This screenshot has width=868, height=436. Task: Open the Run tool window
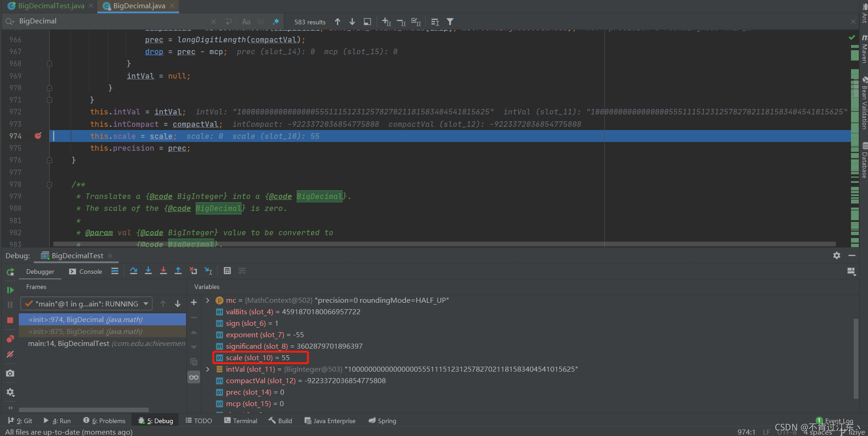pyautogui.click(x=57, y=421)
